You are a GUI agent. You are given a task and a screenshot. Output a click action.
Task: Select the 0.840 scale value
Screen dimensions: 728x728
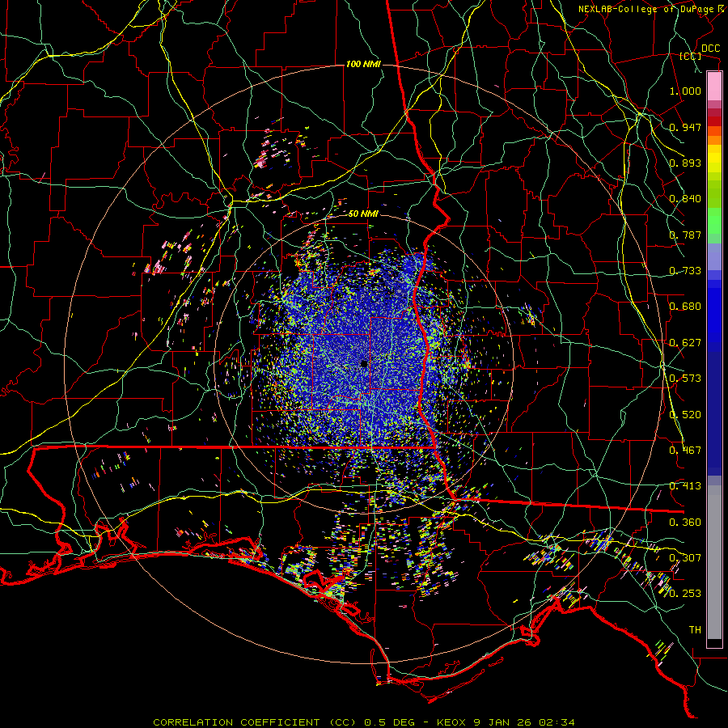pos(685,199)
